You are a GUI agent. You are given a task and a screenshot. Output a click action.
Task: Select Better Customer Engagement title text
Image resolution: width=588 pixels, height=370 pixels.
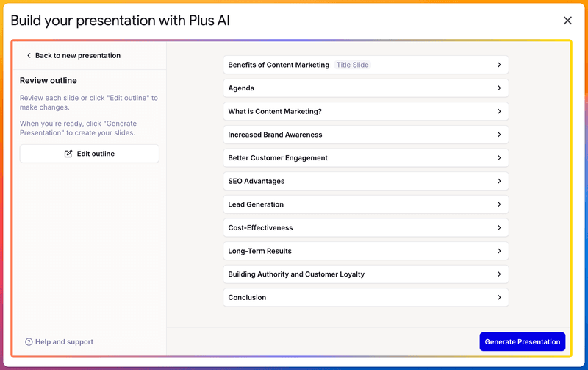coord(278,158)
